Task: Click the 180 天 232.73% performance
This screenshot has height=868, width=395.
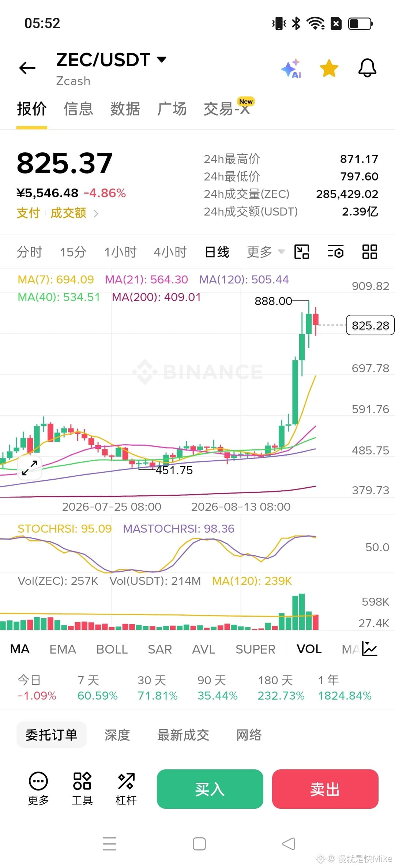Action: [x=281, y=688]
